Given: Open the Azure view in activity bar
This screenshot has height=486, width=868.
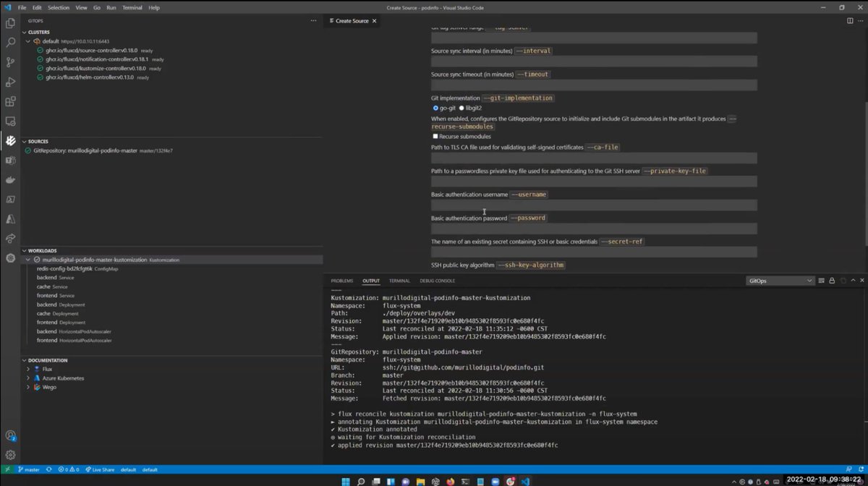Looking at the screenshot, I should tap(10, 219).
